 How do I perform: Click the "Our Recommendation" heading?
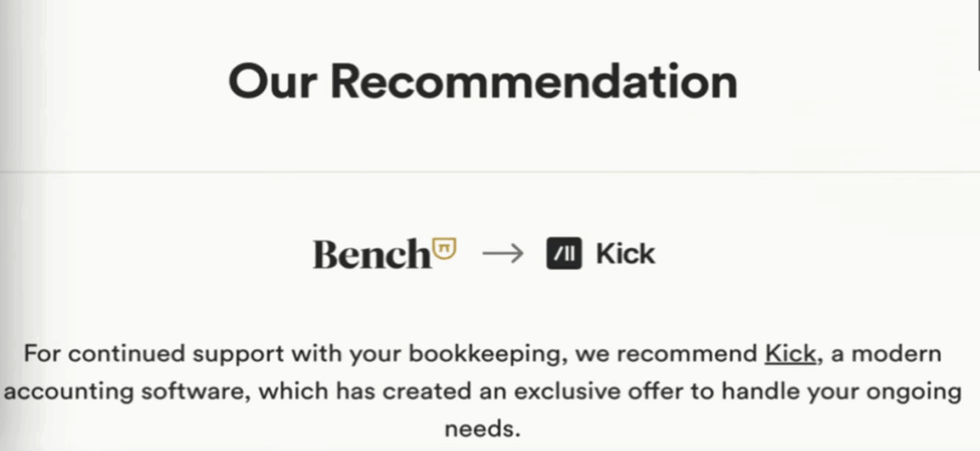(x=482, y=82)
